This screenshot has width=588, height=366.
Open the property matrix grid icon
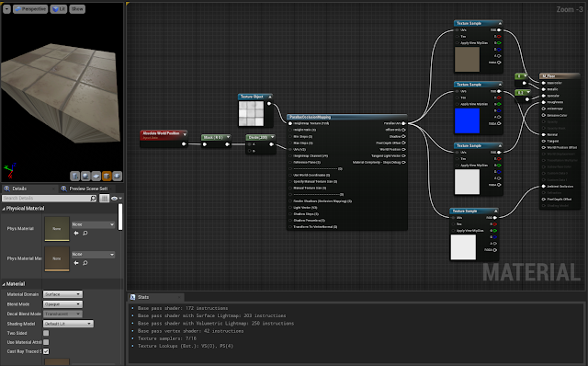(104, 199)
